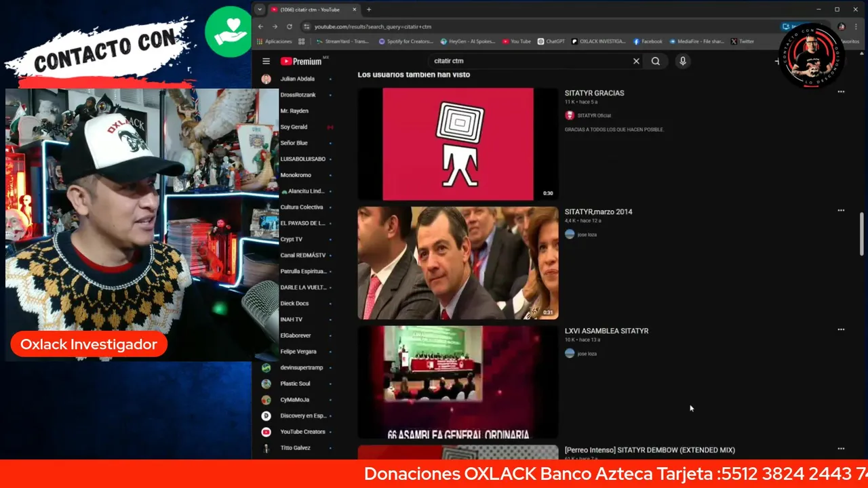Screen dimensions: 868x488
Task: Open StreamYard bookmark
Action: pos(342,41)
